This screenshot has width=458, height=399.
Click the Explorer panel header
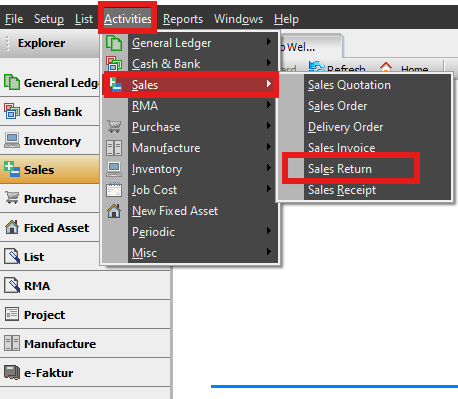(x=50, y=43)
